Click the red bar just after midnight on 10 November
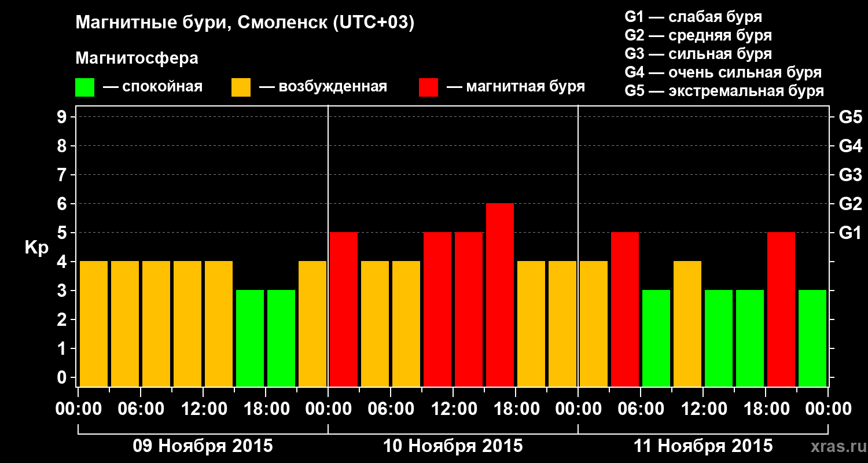 [344, 310]
